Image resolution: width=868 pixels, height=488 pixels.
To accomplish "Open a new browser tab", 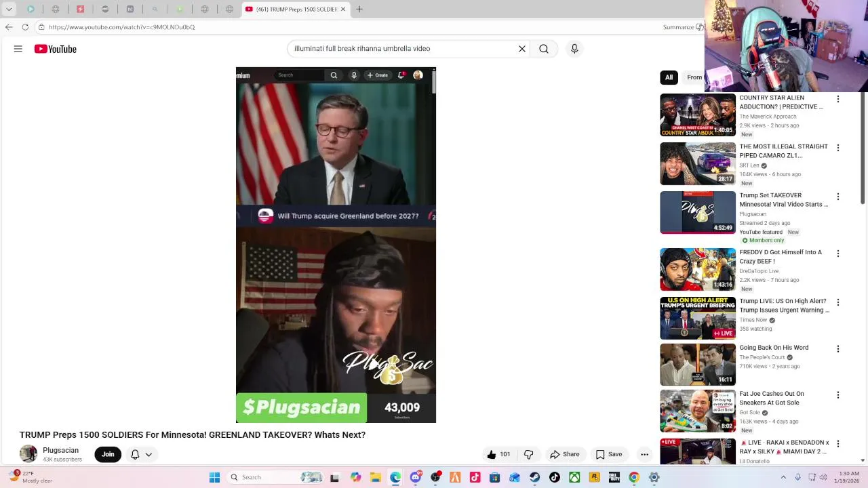I will pyautogui.click(x=359, y=9).
